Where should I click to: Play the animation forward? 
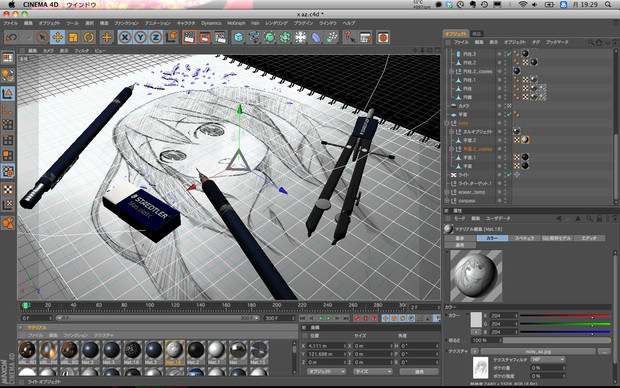tap(329, 318)
